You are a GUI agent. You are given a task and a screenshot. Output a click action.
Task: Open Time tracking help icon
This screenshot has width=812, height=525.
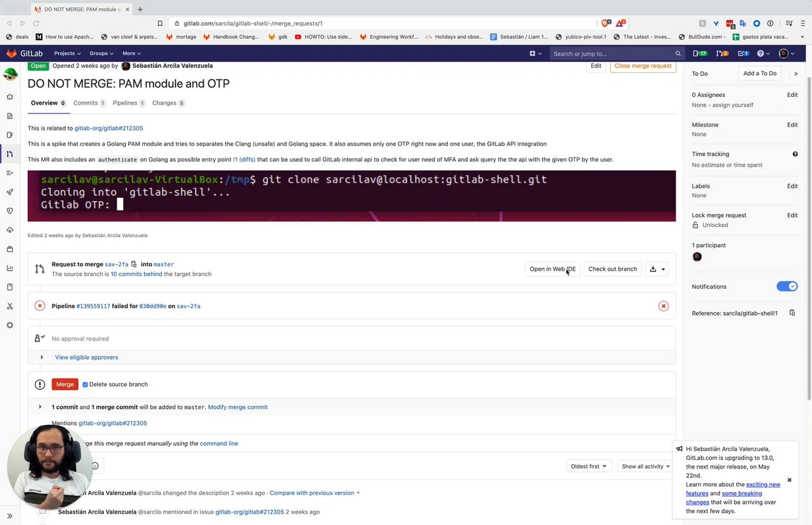tap(795, 154)
